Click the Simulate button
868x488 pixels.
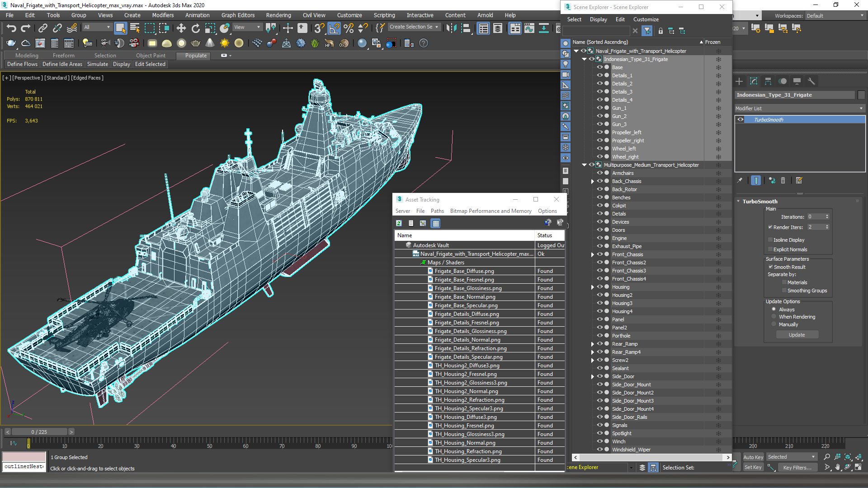pos(98,64)
